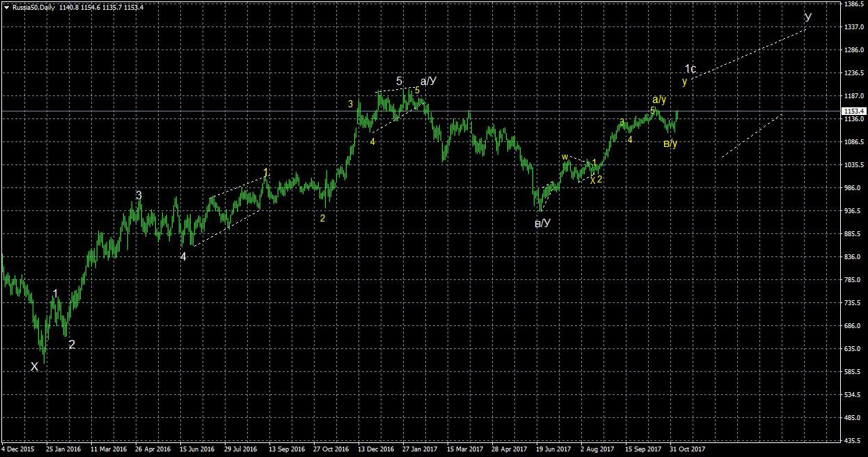Click the 15 Sep 2017 date on the time axis
Image resolution: width=868 pixels, height=457 pixels.
coord(643,450)
